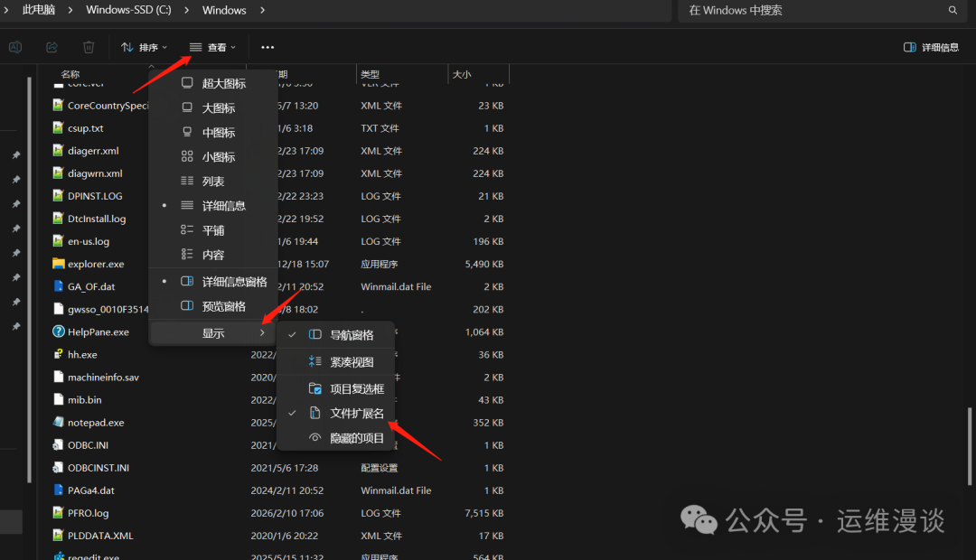Click the rename icon in toolbar
Image resolution: width=976 pixels, height=560 pixels.
pos(15,47)
